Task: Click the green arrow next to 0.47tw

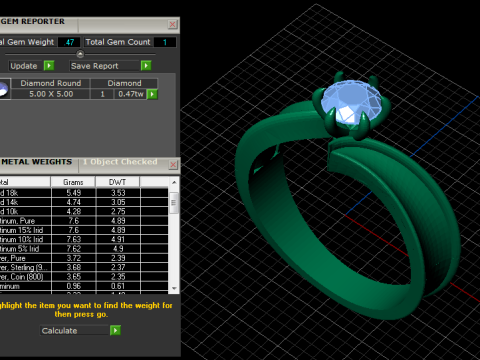Action: (152, 94)
